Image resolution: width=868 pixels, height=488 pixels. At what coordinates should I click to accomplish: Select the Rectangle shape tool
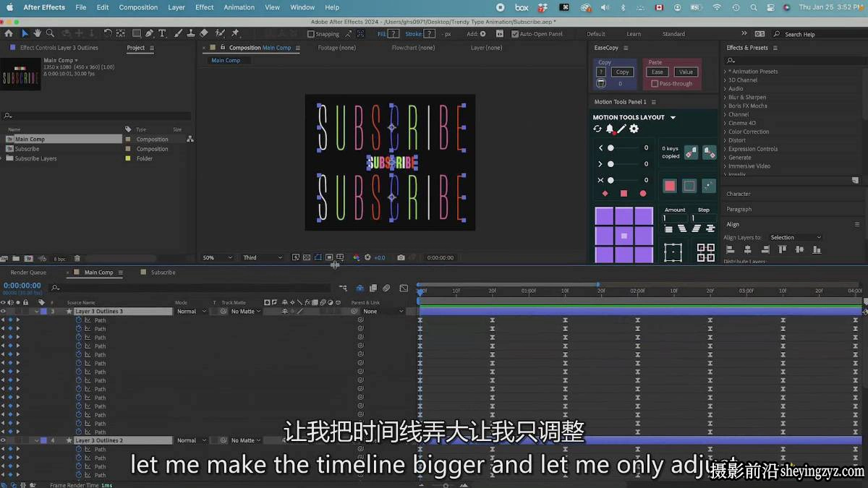click(x=136, y=33)
